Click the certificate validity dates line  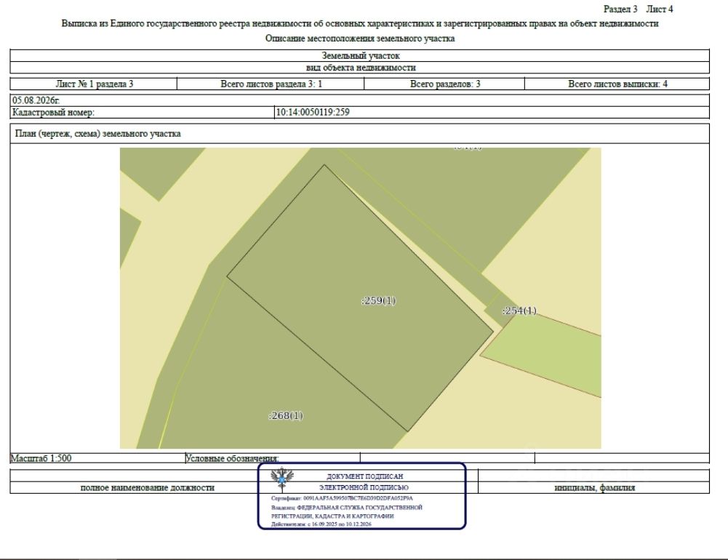coord(321,524)
